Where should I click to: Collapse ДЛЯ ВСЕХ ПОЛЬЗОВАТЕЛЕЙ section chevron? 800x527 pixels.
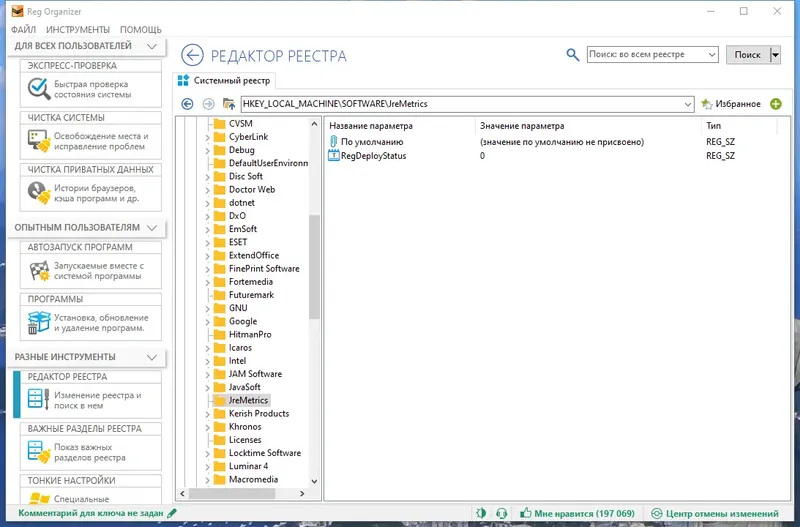152,46
